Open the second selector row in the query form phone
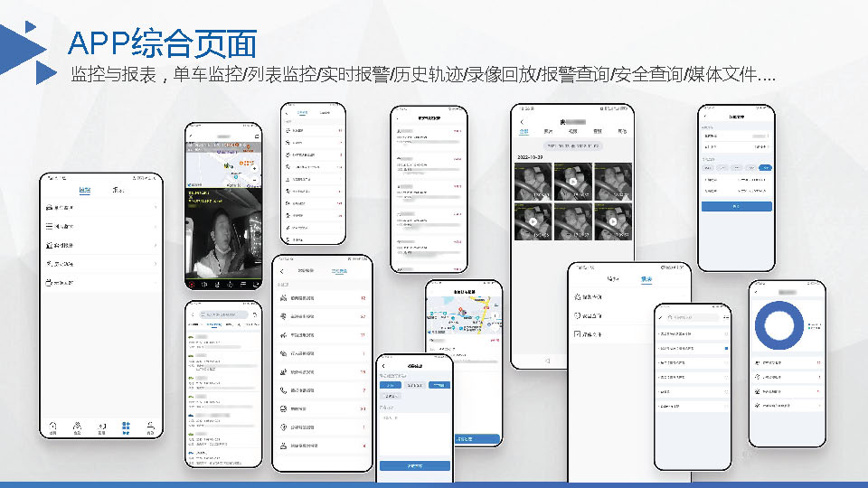Viewport: 868px width, 488px height. [x=736, y=146]
